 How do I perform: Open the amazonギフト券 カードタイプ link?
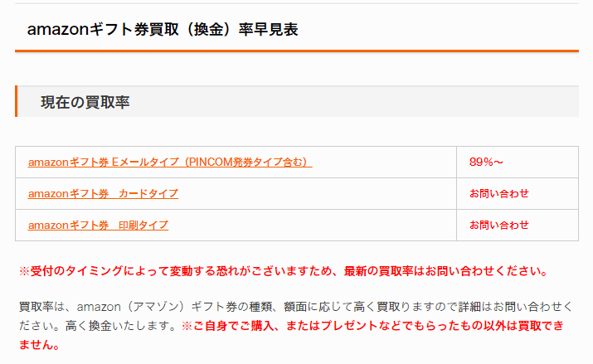coord(103,193)
